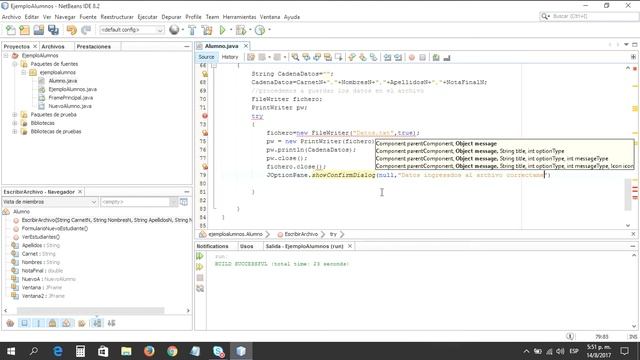Click the Redo arrow icon
The image size is (640, 360).
[x=86, y=30]
